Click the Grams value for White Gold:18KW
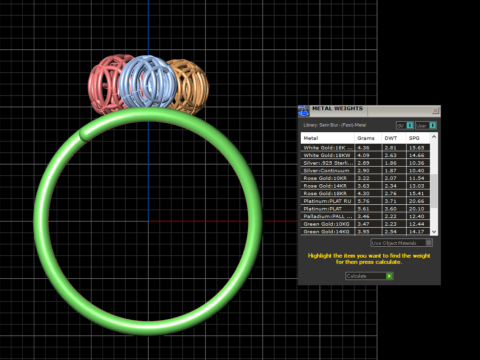 click(363, 155)
